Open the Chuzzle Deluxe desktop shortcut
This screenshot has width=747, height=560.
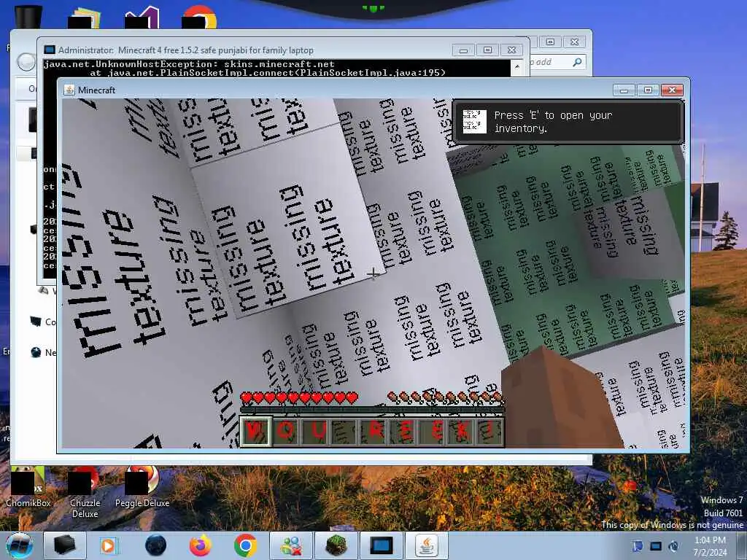tap(85, 493)
